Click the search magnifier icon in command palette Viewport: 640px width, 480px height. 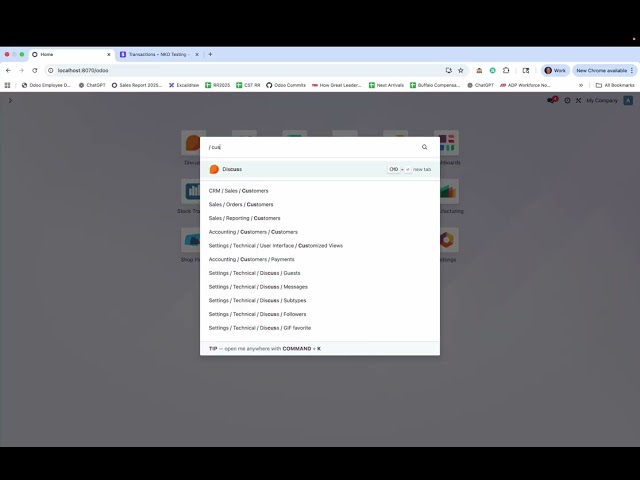[424, 147]
